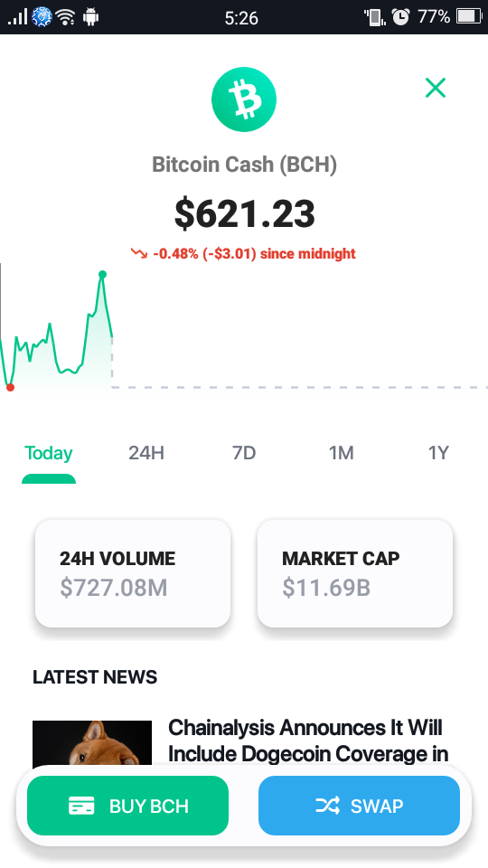Tap the Android robot notification icon

pos(90,17)
